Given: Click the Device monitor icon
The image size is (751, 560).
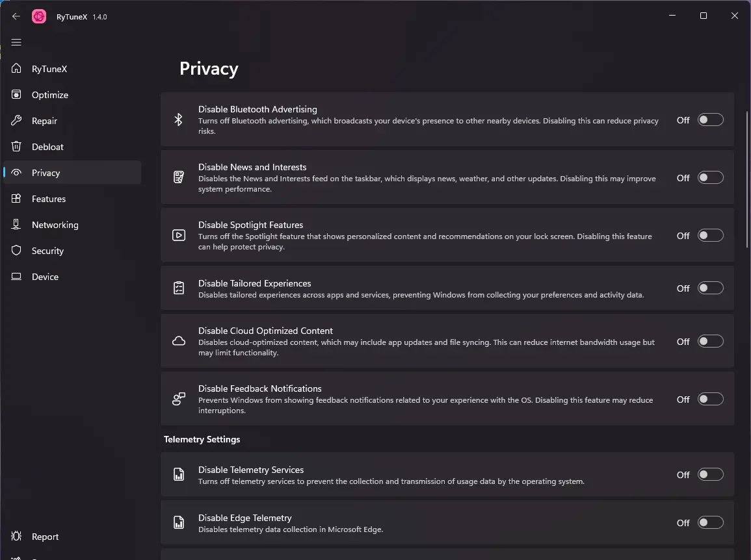Looking at the screenshot, I should (x=16, y=276).
